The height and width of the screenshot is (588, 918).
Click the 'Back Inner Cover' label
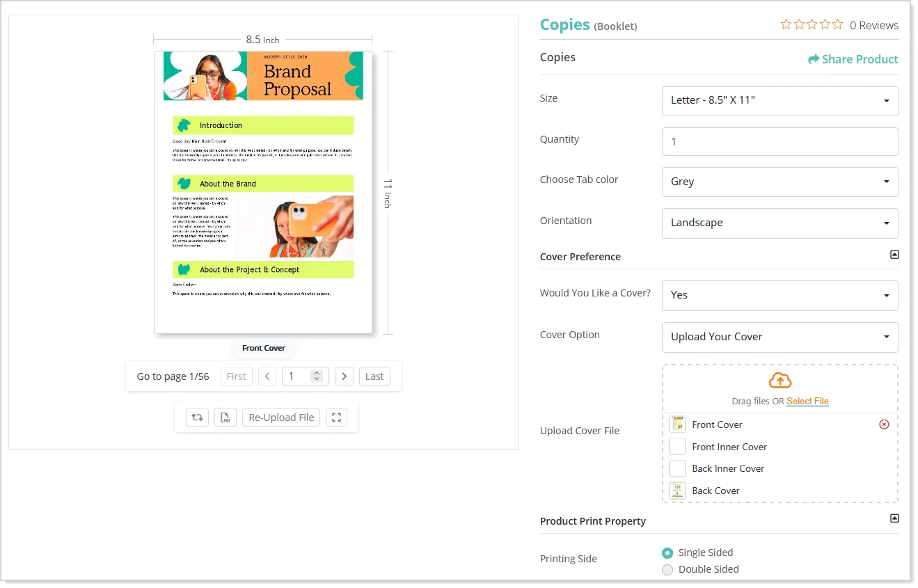728,468
